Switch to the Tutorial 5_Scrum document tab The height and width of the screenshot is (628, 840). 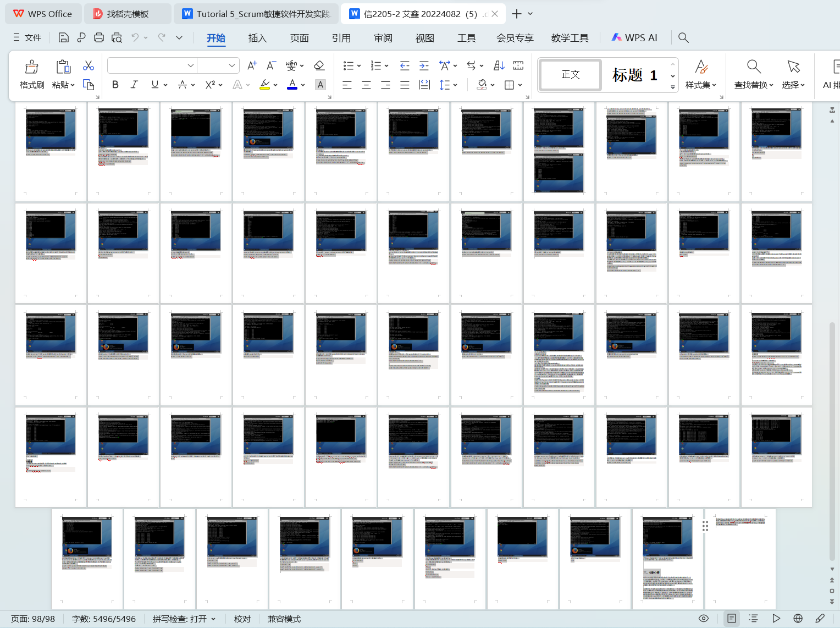click(256, 14)
